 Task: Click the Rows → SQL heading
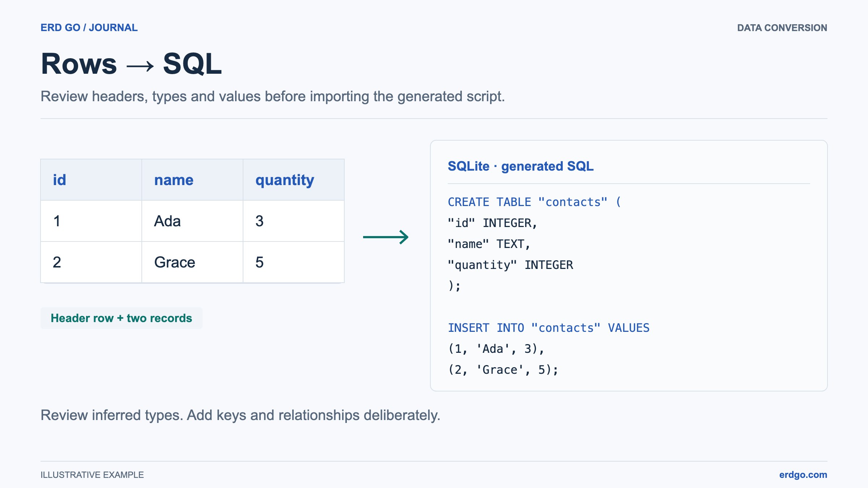pyautogui.click(x=131, y=64)
